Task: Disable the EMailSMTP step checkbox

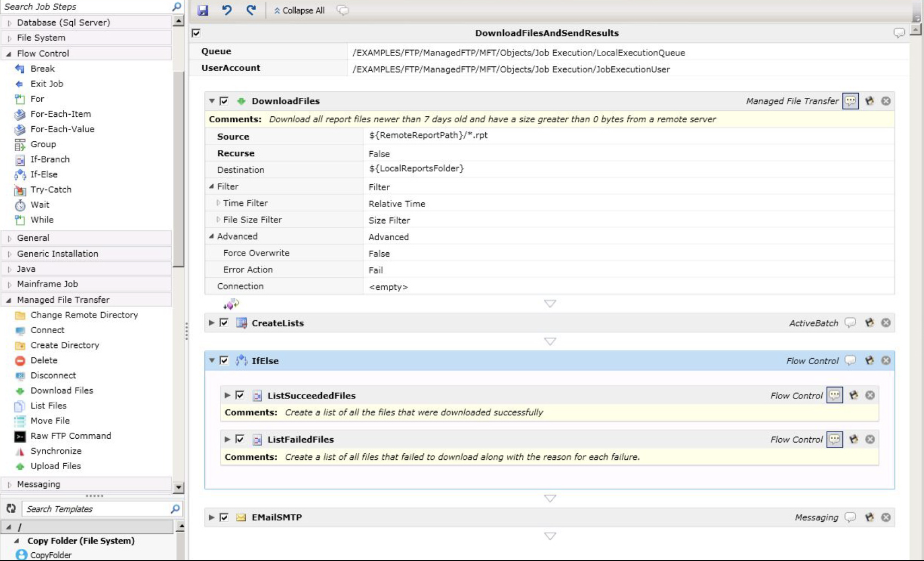Action: pos(225,517)
